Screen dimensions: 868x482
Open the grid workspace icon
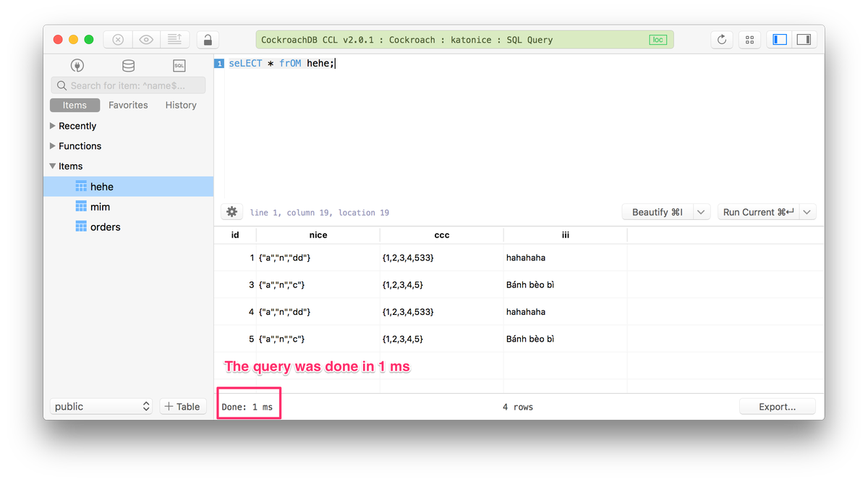[x=750, y=40]
